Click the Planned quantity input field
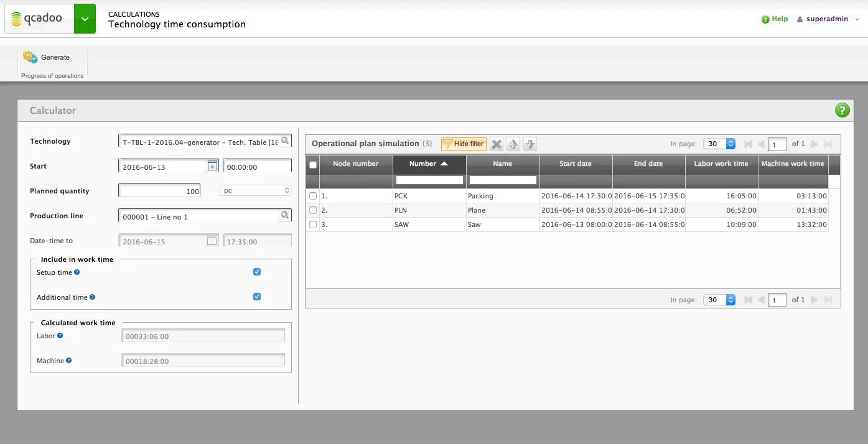Screen dimensions: 868x444 (161, 191)
